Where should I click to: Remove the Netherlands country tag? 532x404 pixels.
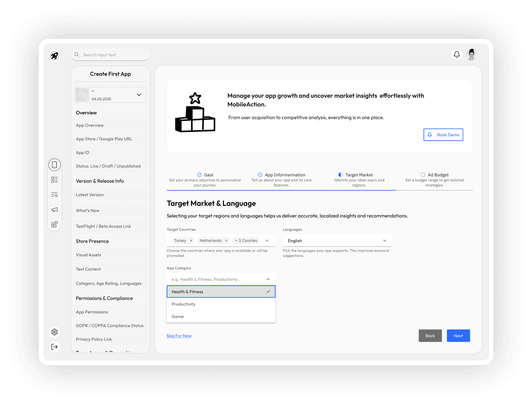click(x=226, y=241)
